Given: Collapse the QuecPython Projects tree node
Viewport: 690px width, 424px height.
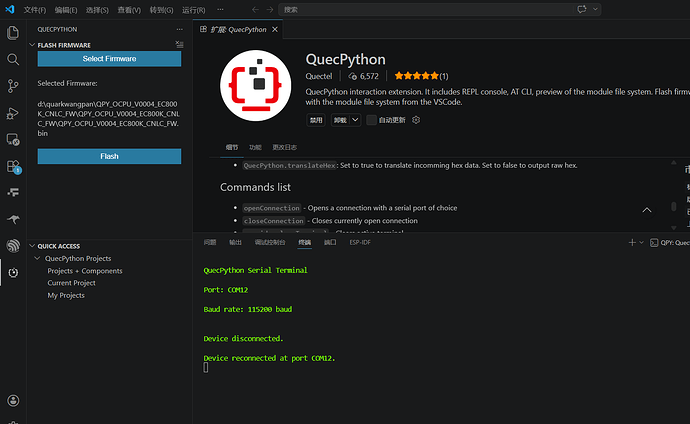Looking at the screenshot, I should pos(38,259).
